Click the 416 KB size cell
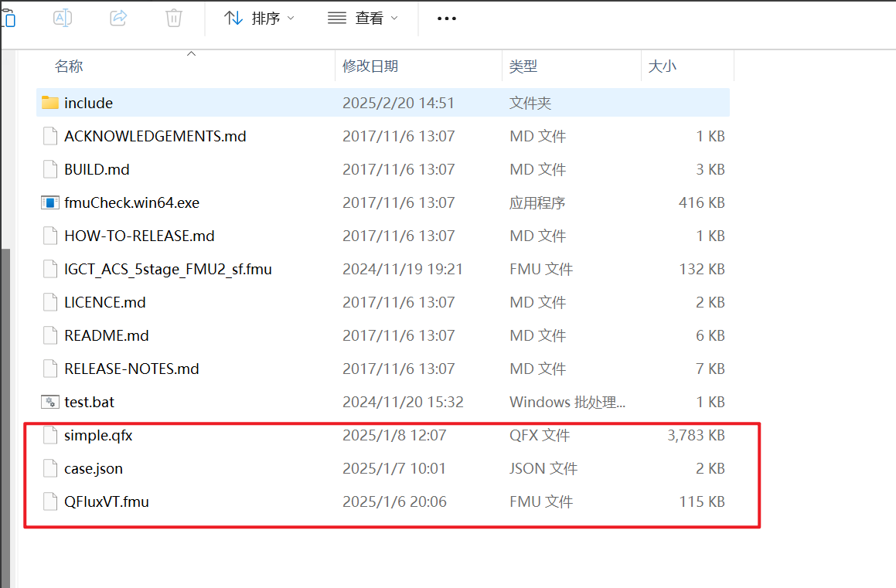 coord(702,202)
